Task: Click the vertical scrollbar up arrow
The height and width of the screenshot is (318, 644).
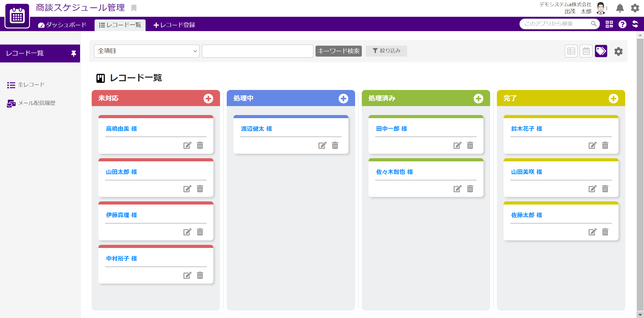Action: (640, 35)
